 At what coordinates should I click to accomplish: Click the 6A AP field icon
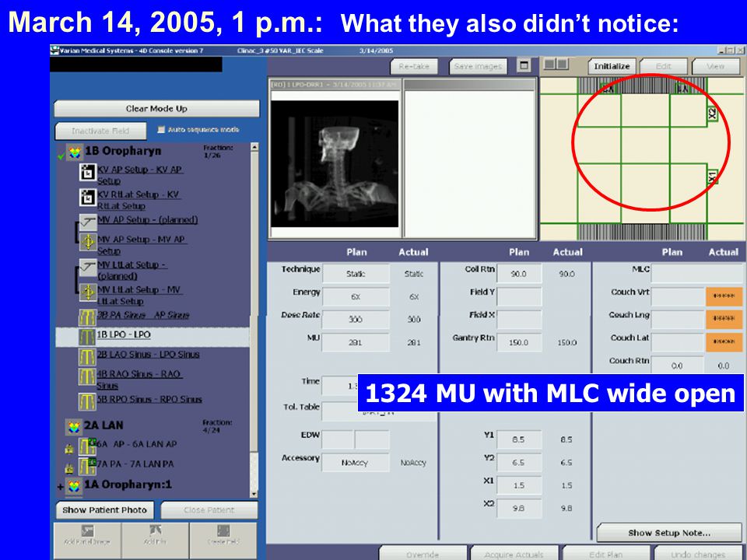87,446
